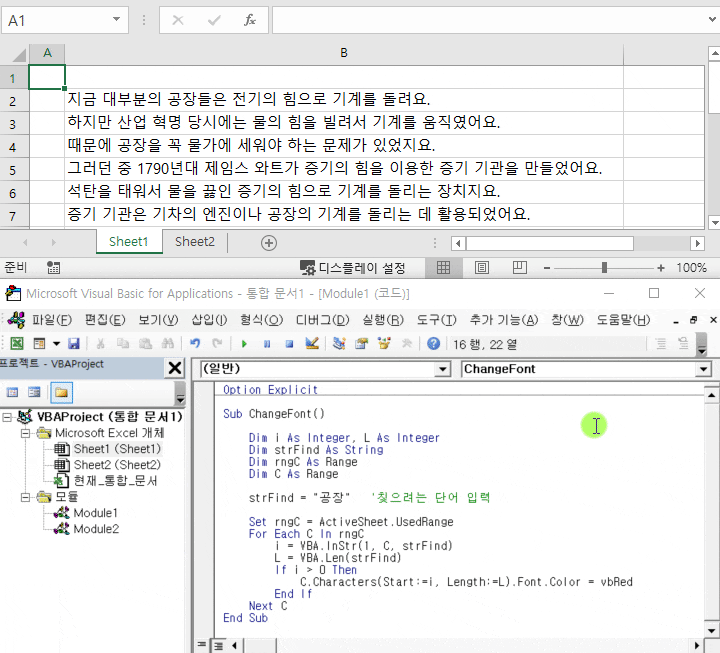Image resolution: width=720 pixels, height=653 pixels.
Task: Switch to the Sheet1 worksheet tab
Action: 129,242
